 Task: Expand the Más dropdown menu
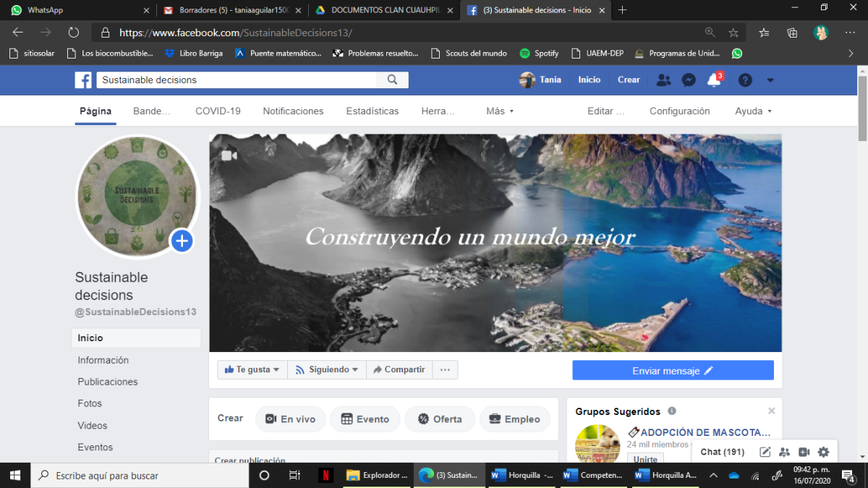tap(500, 111)
